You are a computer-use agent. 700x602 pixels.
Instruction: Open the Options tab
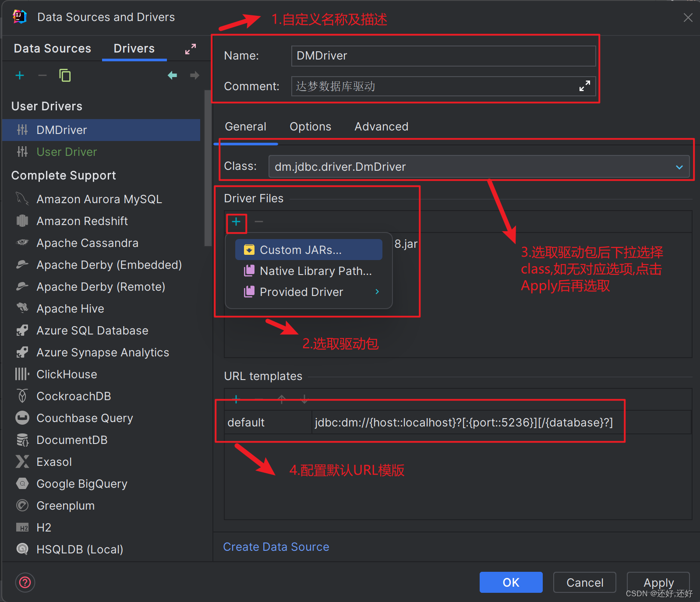pos(310,127)
